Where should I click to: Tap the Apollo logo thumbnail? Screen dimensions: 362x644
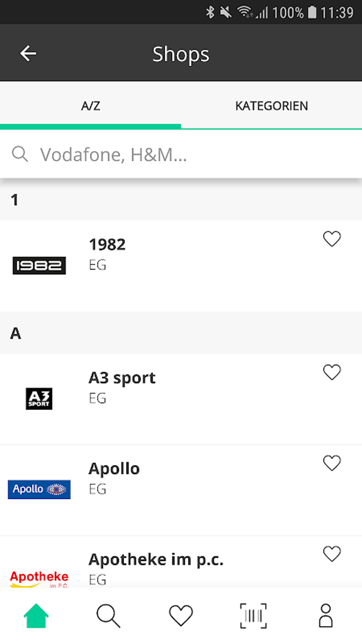point(39,489)
